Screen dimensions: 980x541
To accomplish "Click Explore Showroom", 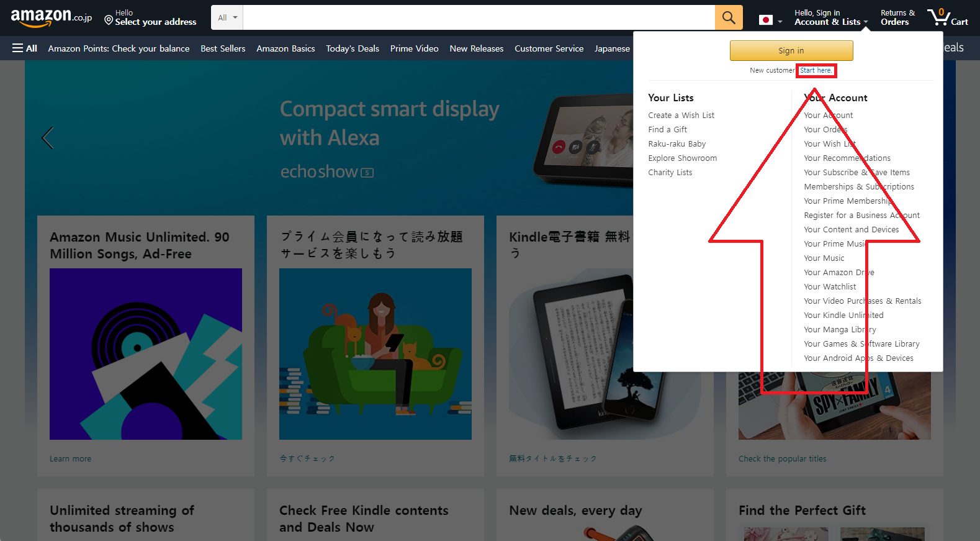I will pos(682,158).
